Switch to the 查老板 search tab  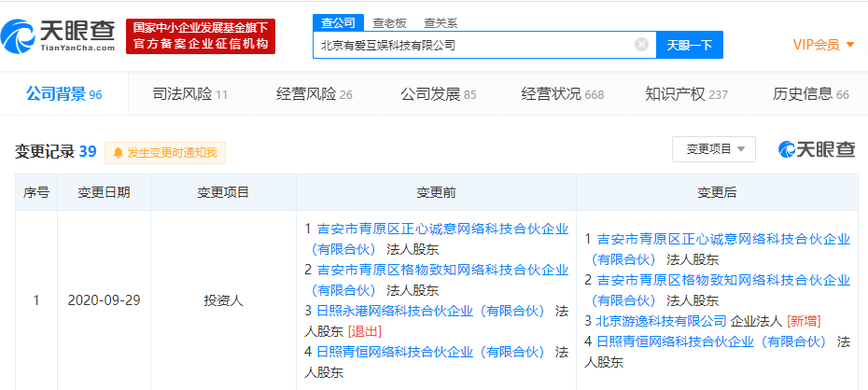389,22
